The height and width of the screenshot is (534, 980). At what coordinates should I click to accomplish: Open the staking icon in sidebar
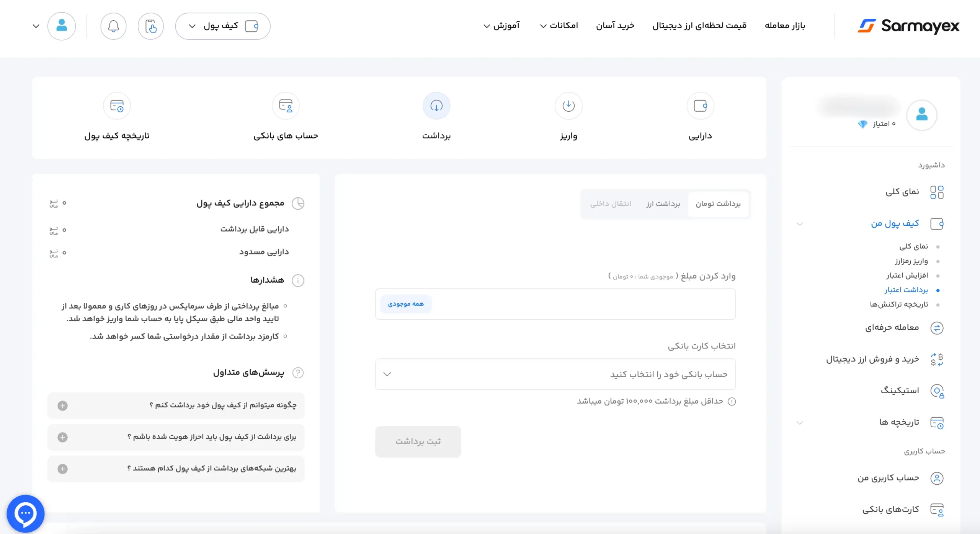point(936,391)
